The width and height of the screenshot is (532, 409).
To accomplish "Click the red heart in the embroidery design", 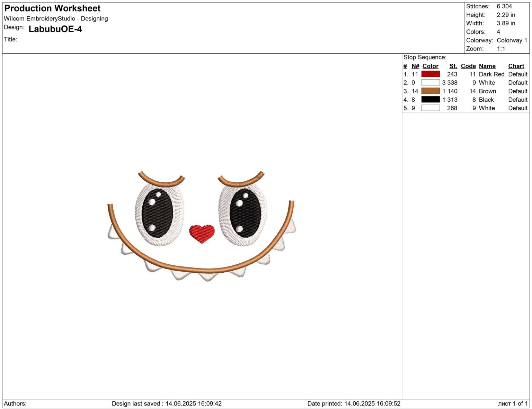I will click(x=202, y=234).
